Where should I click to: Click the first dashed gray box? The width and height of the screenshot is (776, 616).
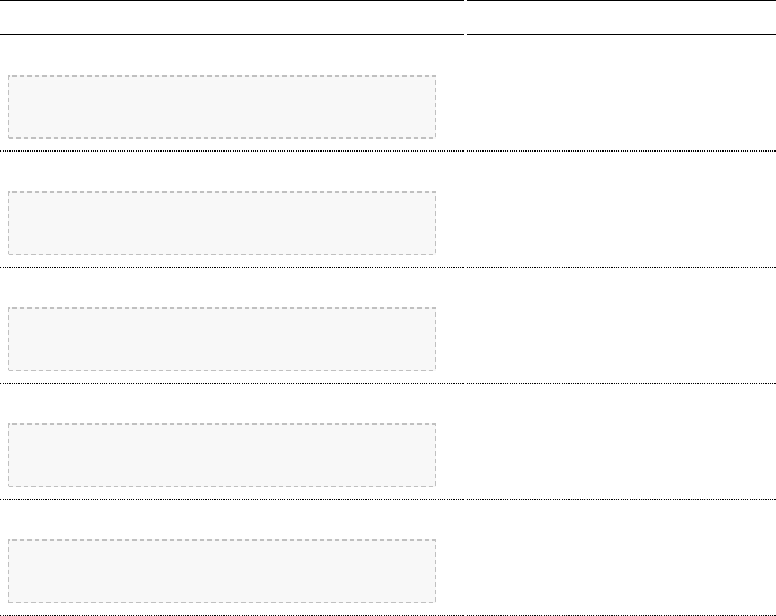222,106
